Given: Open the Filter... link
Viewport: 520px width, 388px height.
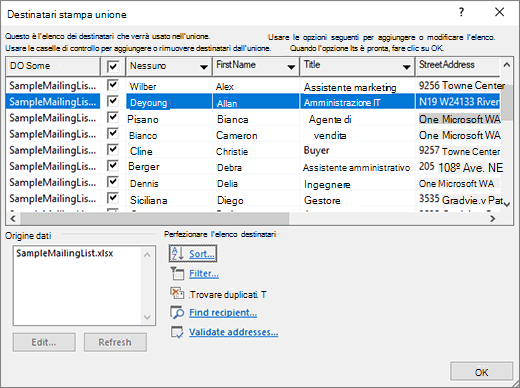Looking at the screenshot, I should 204,274.
